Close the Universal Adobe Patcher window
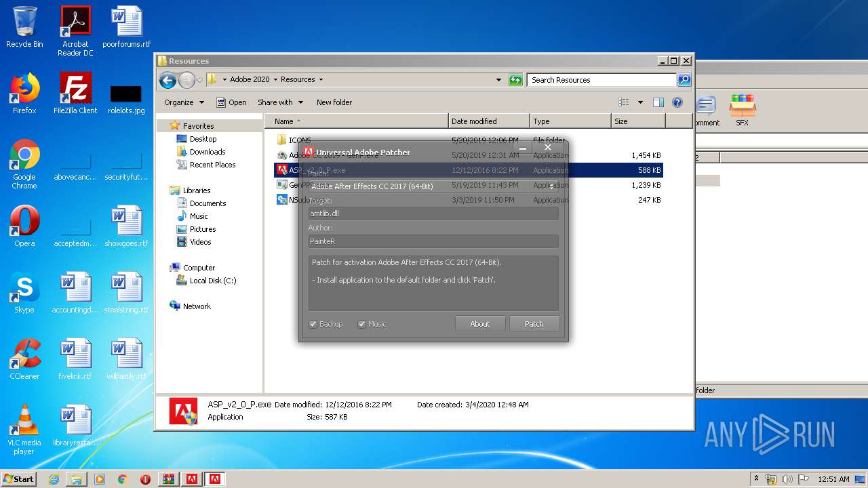 tap(548, 147)
